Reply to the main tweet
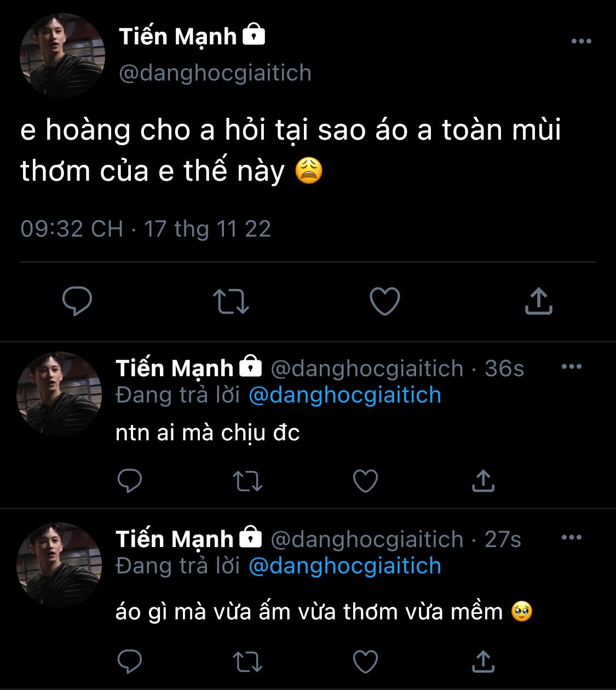The height and width of the screenshot is (690, 616). pyautogui.click(x=77, y=301)
